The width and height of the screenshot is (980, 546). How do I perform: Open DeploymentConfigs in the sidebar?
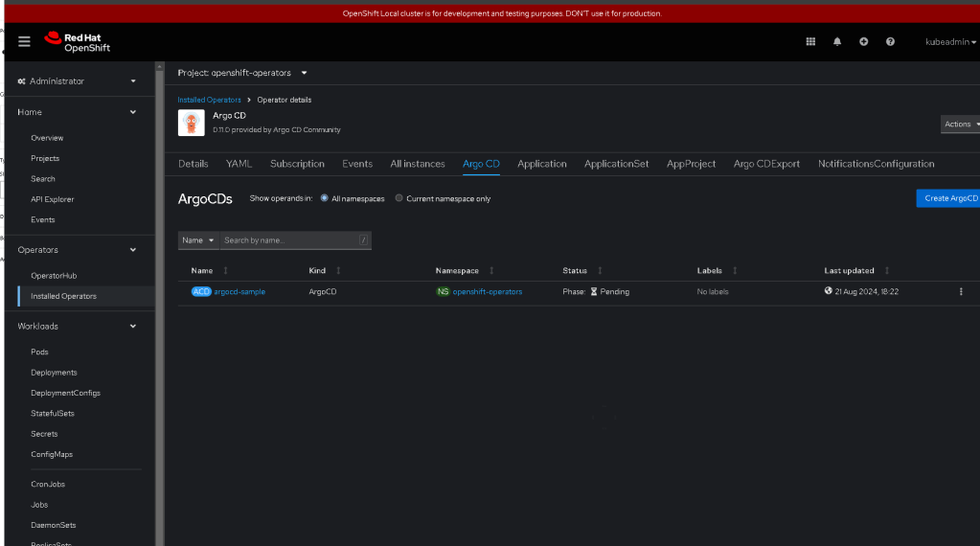(66, 393)
